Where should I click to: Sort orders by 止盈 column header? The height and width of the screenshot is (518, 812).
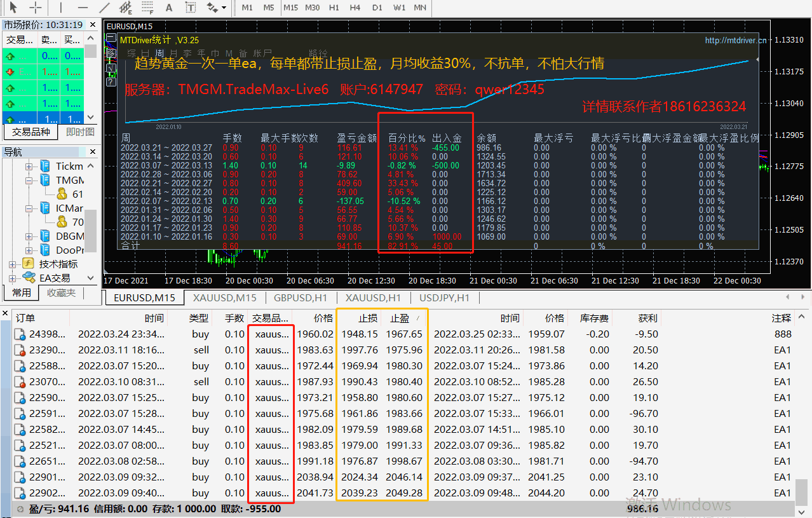404,318
